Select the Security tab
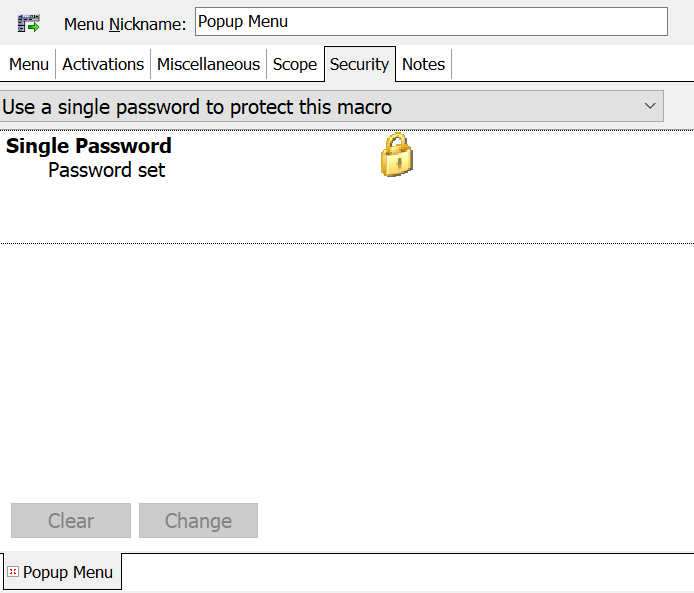The width and height of the screenshot is (694, 593). (x=359, y=64)
